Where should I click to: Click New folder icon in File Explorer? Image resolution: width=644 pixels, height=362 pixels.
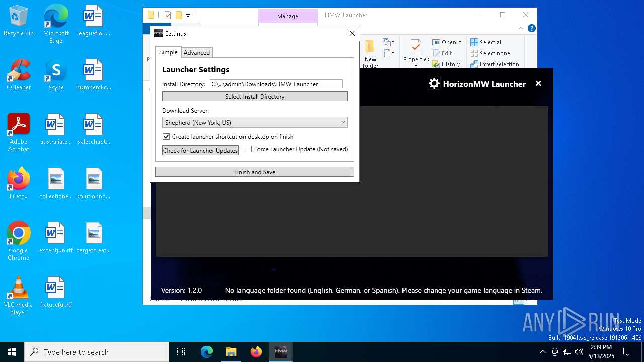point(370,54)
